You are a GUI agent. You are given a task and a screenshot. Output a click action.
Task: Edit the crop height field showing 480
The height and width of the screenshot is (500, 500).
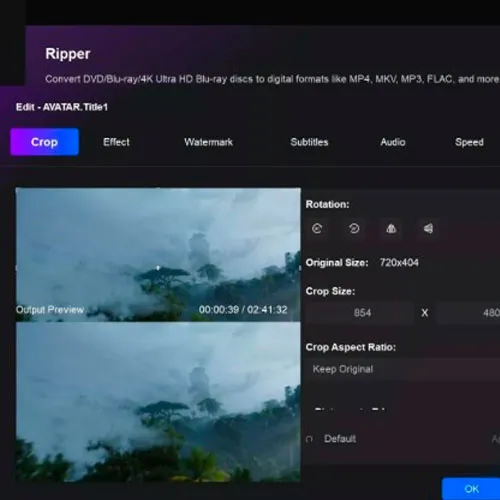tap(468, 313)
